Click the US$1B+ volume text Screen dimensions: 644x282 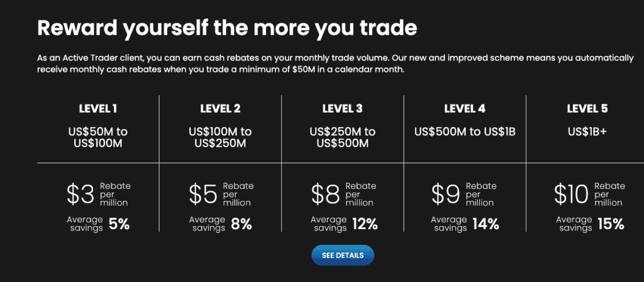click(x=587, y=132)
